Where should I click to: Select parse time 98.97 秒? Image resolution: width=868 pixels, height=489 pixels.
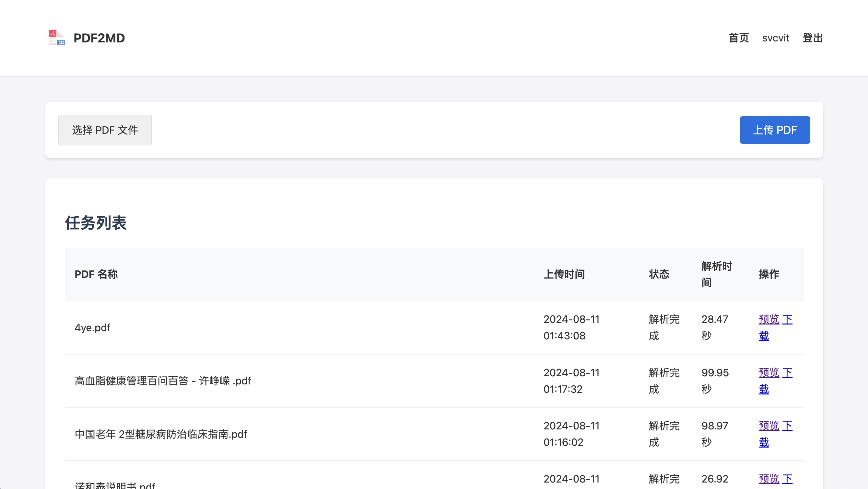coord(715,434)
